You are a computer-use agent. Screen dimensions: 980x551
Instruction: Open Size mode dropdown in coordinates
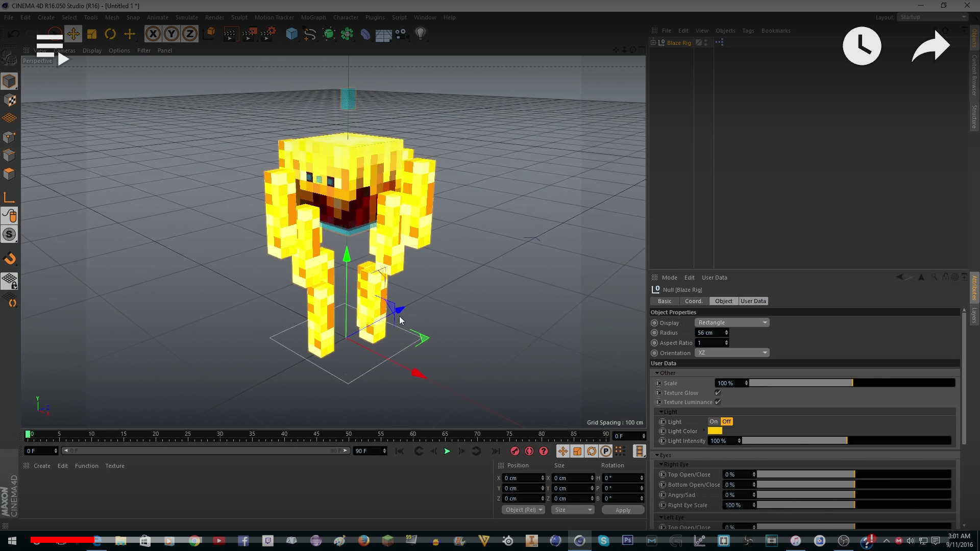click(573, 510)
